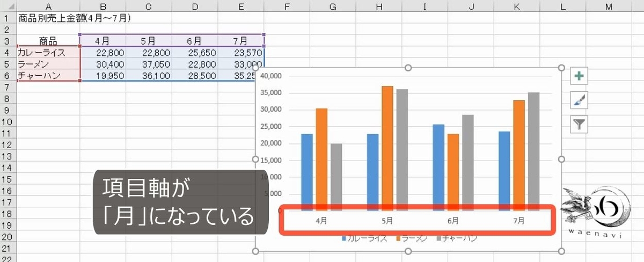Click the top-right chart resize handle

pyautogui.click(x=562, y=68)
